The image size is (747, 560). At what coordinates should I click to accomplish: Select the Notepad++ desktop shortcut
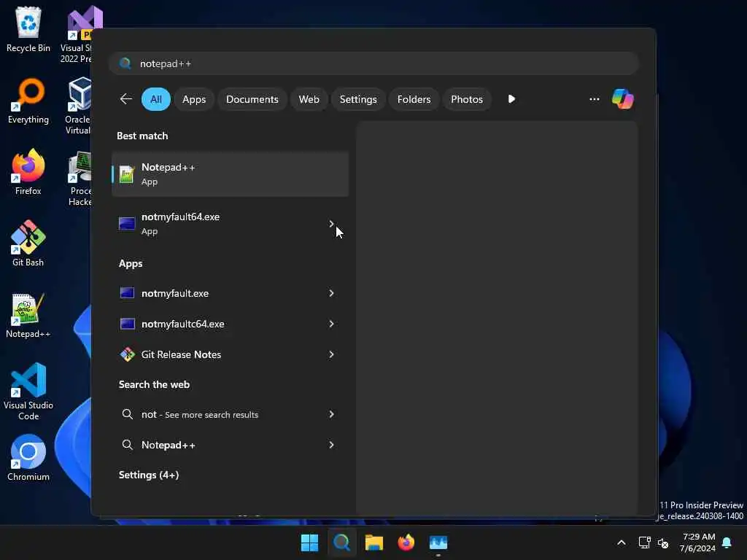28,315
